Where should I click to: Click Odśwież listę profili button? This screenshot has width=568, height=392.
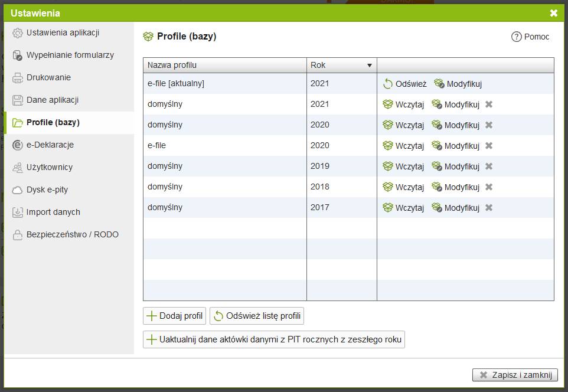[257, 316]
